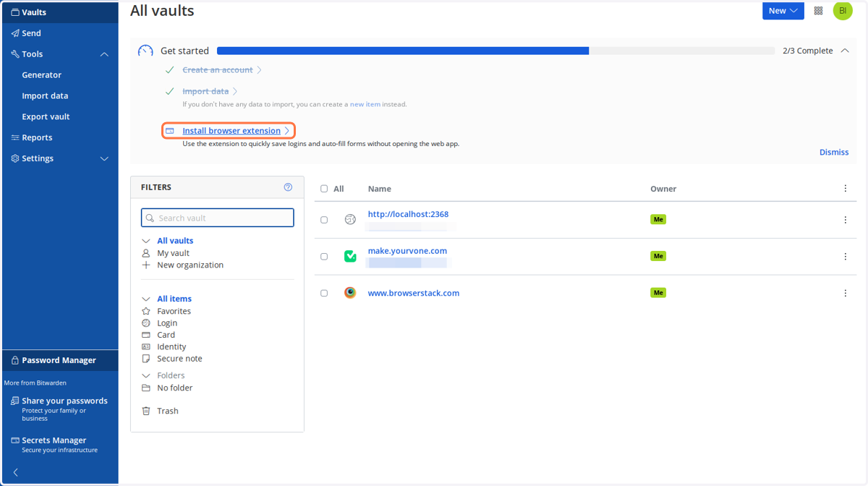The image size is (868, 486).
Task: Select Password Manager product
Action: coord(60,360)
